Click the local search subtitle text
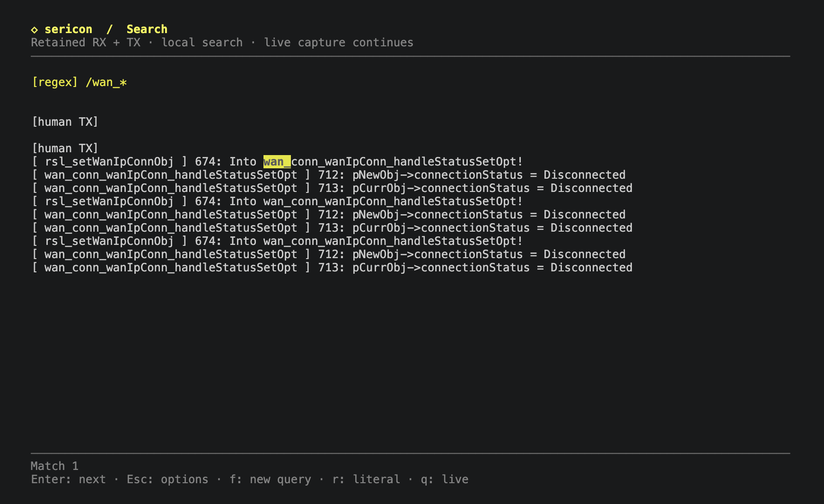 pos(202,43)
